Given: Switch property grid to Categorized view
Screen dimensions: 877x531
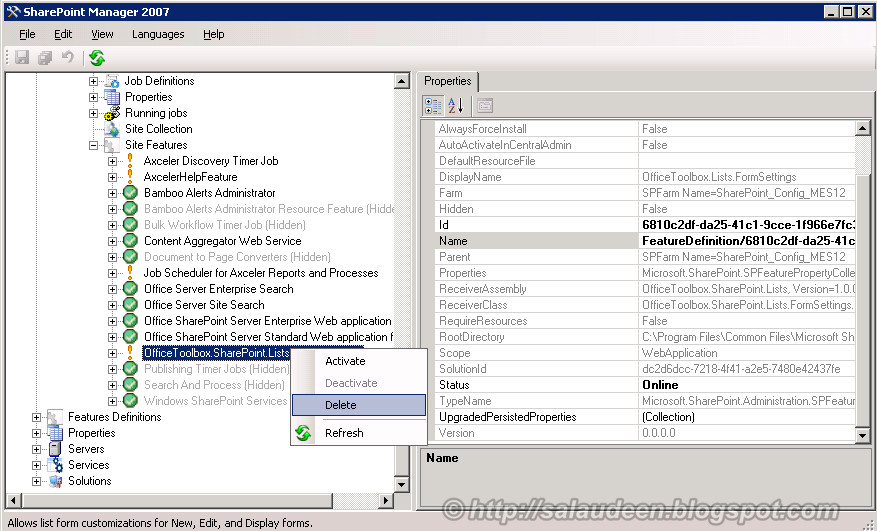Looking at the screenshot, I should pos(432,105).
